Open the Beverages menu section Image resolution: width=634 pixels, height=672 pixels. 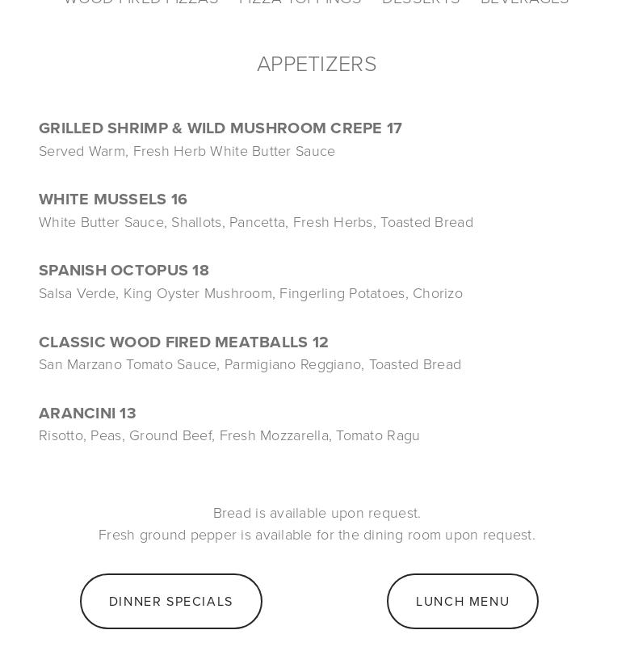[525, 2]
